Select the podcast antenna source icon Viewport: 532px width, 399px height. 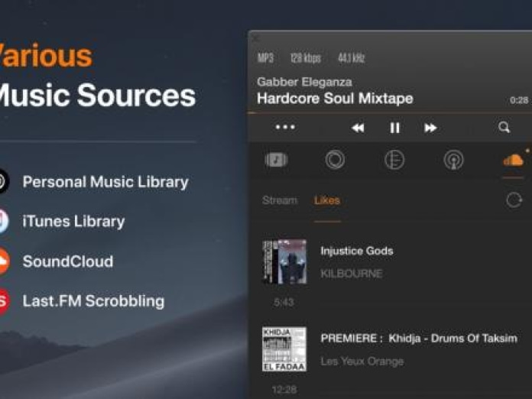(453, 160)
